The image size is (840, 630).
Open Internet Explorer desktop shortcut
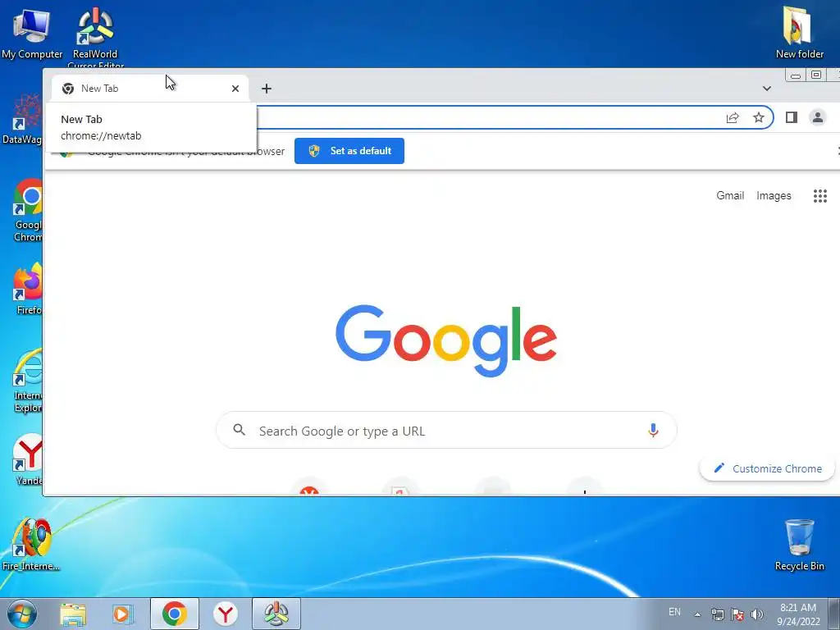click(x=28, y=381)
